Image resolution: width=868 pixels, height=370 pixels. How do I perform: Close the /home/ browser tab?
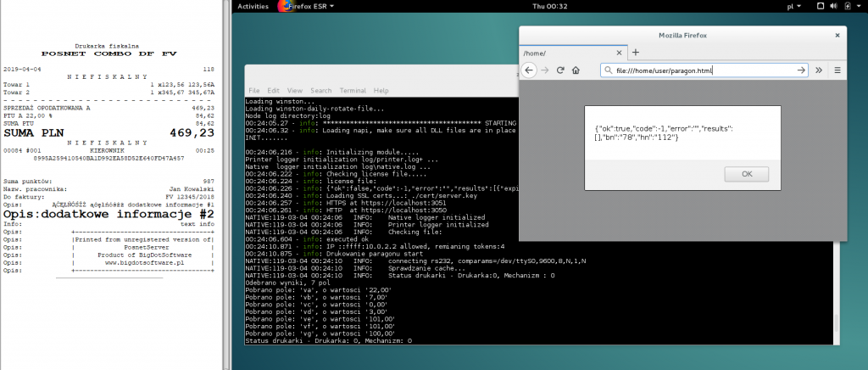[620, 53]
